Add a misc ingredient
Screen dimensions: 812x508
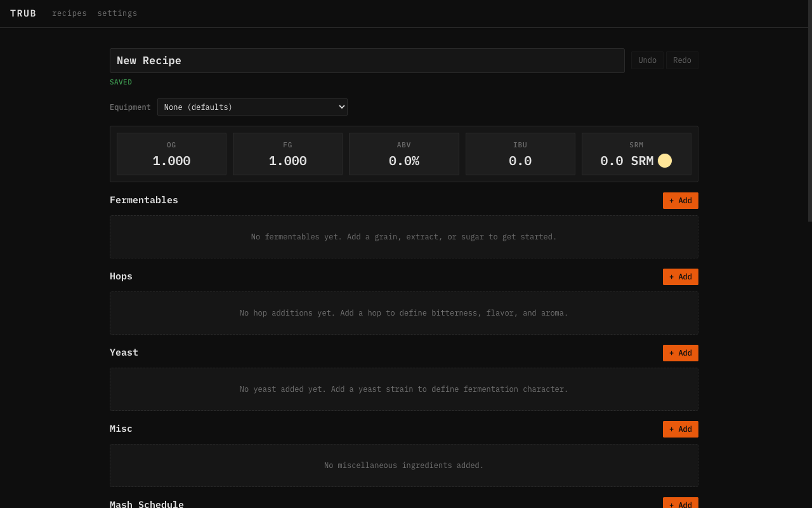[681, 429]
